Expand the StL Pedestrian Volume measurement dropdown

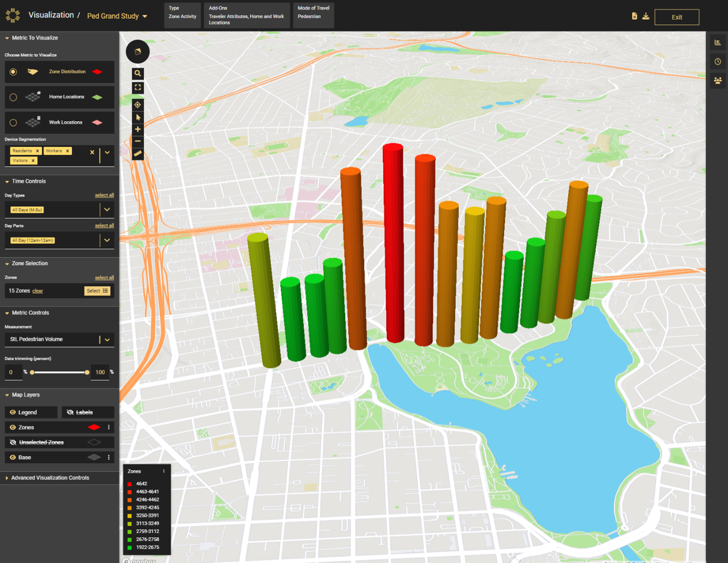pyautogui.click(x=107, y=339)
